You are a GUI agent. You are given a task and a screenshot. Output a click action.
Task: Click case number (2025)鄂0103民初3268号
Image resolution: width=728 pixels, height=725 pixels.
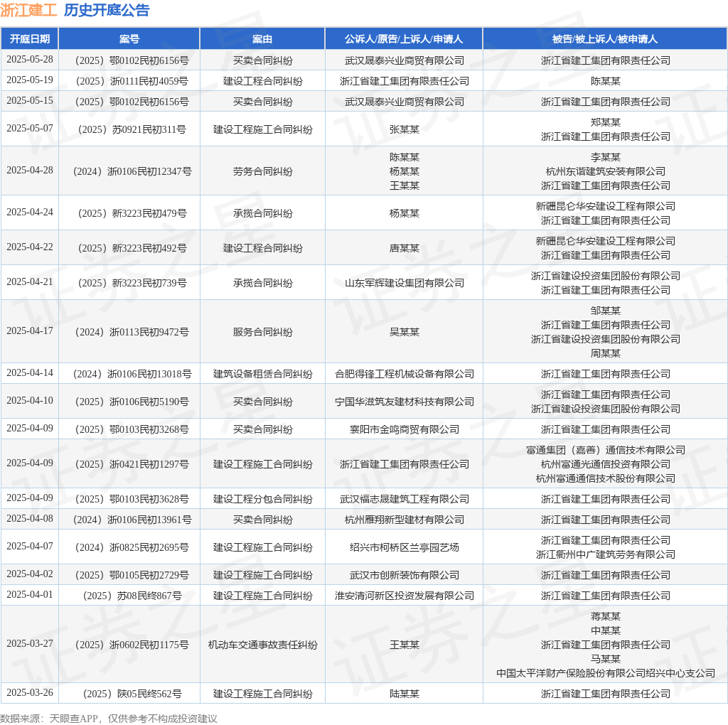[132, 430]
